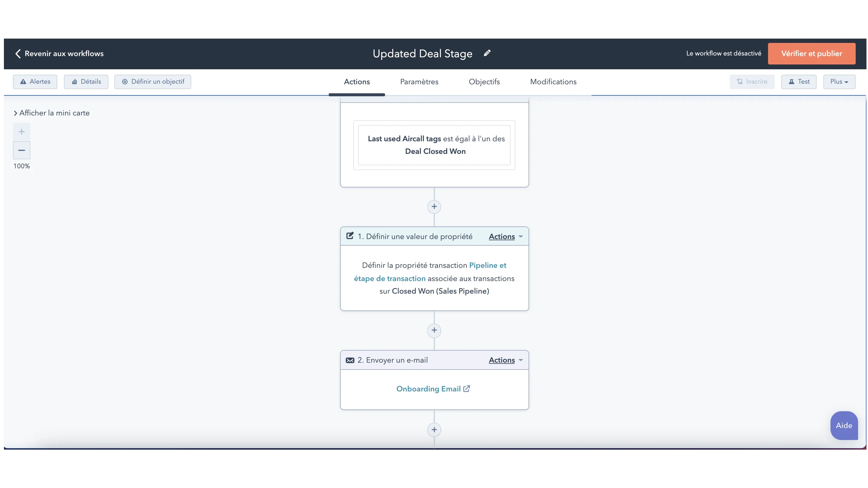Open the Plus dropdown menu
The width and height of the screenshot is (868, 488).
pos(839,82)
